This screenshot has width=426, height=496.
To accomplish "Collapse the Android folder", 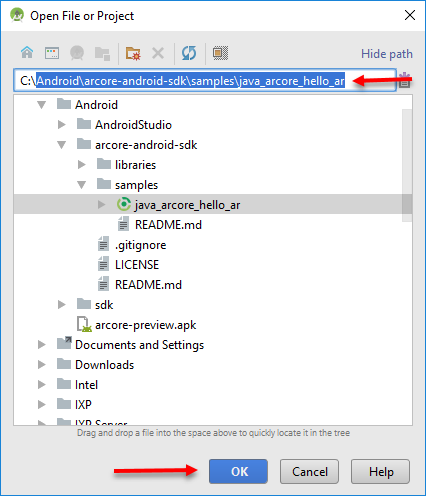I will coord(41,105).
